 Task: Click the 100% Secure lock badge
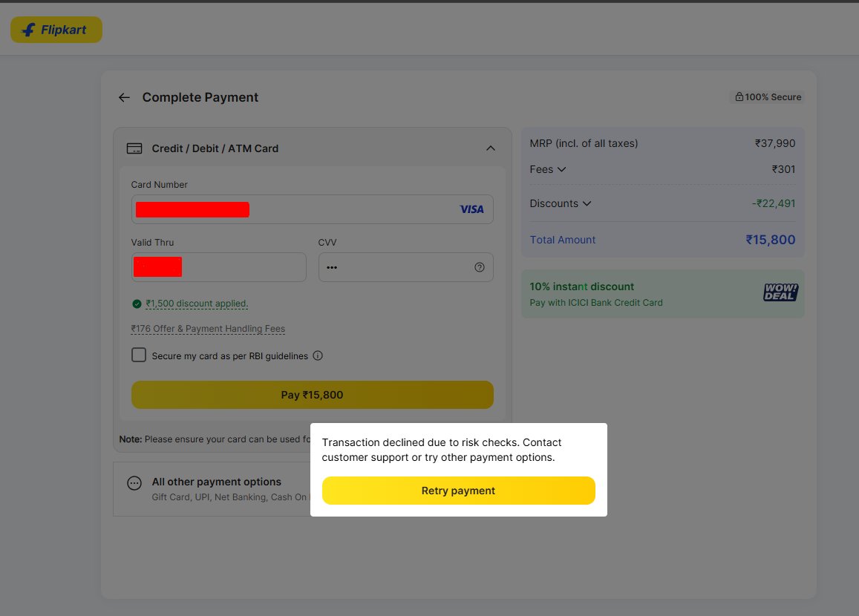(x=768, y=97)
